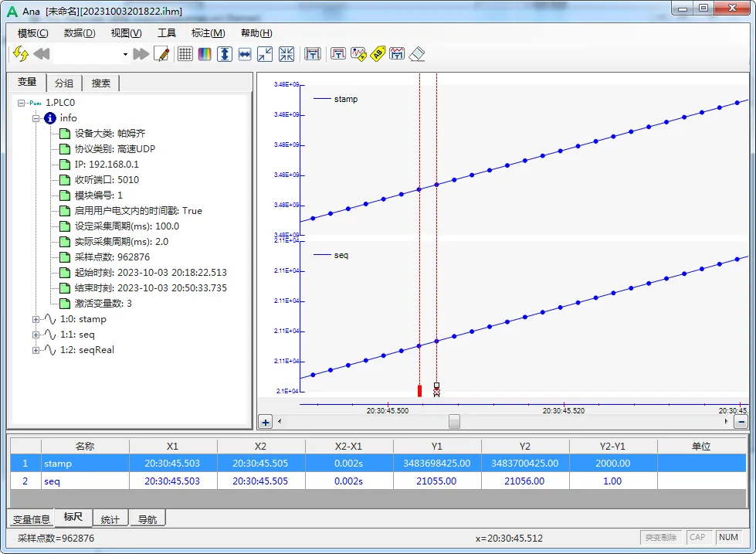756x554 pixels.
Task: Open the rainbow color palette icon
Action: click(x=205, y=53)
